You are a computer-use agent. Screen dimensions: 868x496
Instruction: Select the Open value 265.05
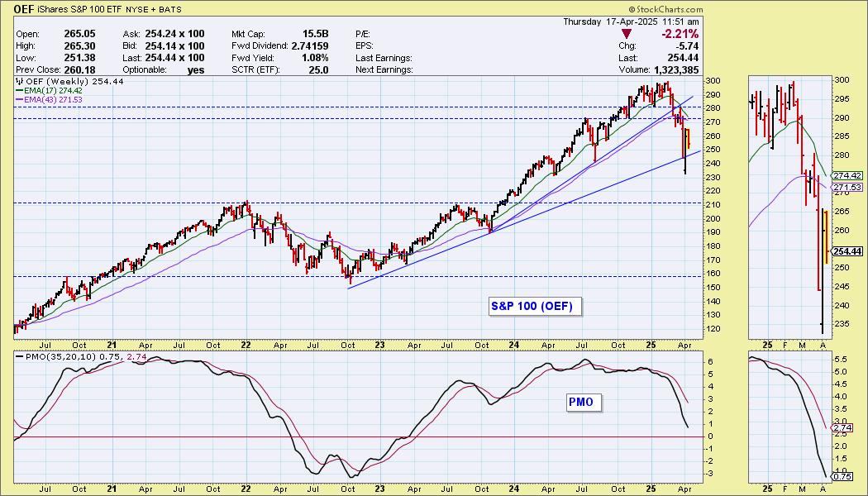pyautogui.click(x=79, y=34)
